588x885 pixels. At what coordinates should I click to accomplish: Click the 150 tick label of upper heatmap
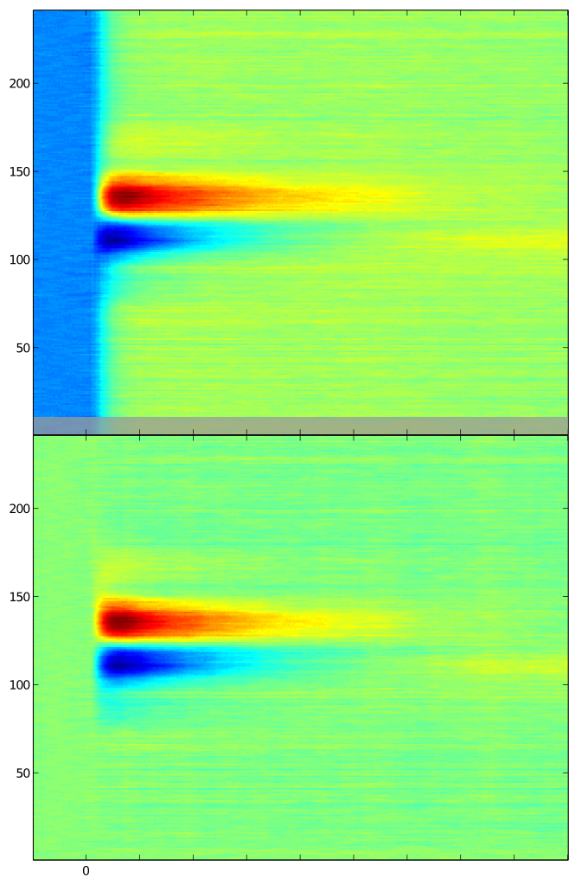point(20,171)
